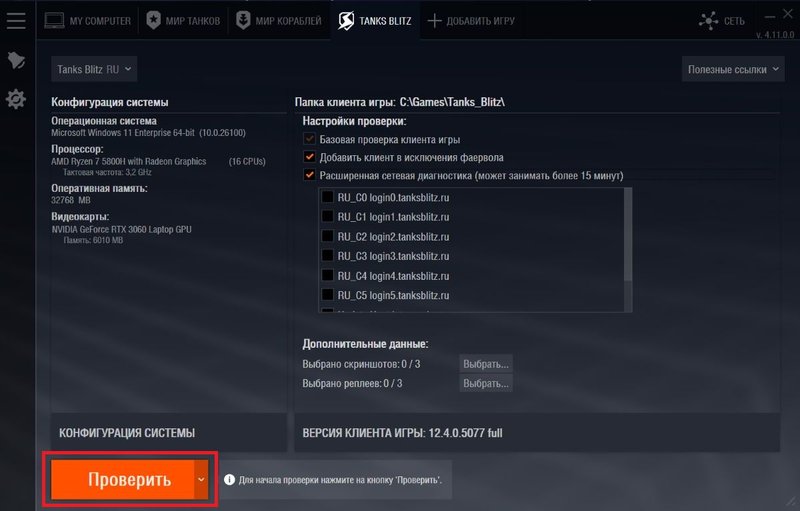Disable 'Расширенная сетевая диагностика' checkbox
800x511 pixels.
pos(309,175)
